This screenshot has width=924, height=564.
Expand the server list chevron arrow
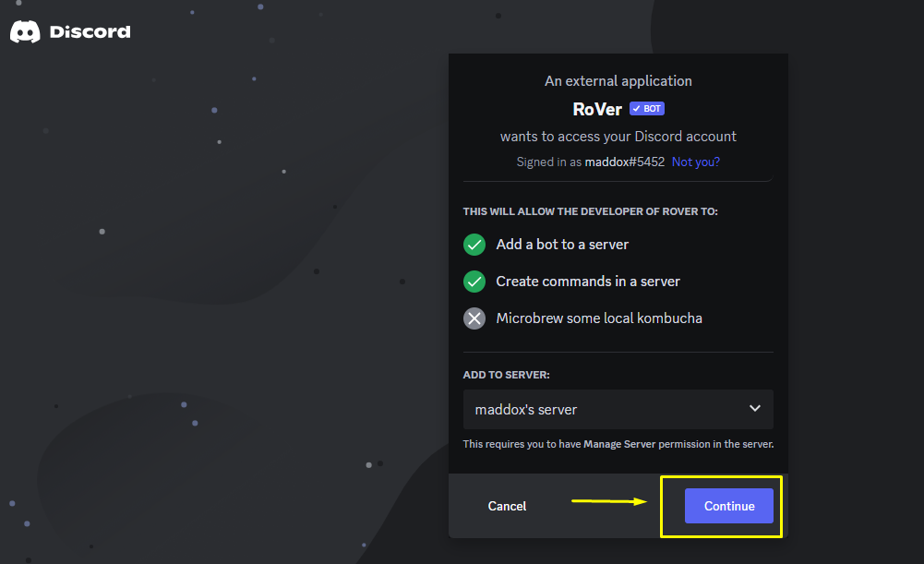coord(755,408)
